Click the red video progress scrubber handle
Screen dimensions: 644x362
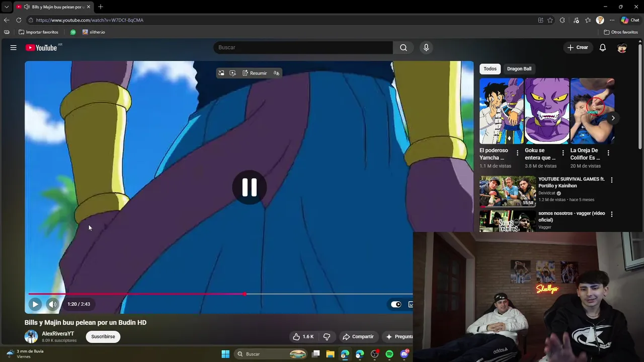pyautogui.click(x=245, y=294)
